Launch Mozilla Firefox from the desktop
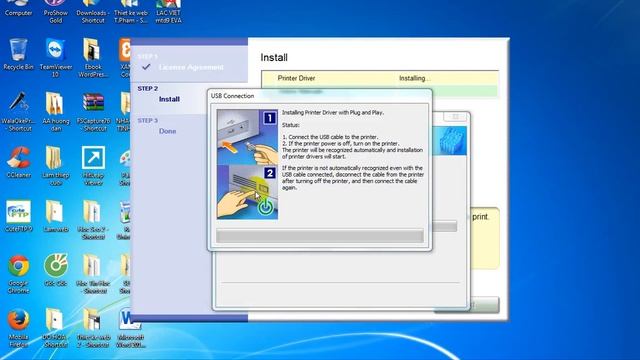 point(18,328)
